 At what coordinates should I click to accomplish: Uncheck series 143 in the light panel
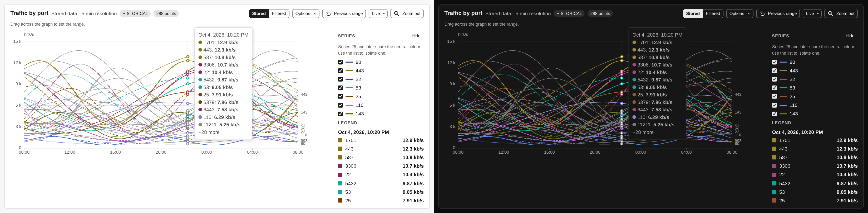tap(340, 114)
